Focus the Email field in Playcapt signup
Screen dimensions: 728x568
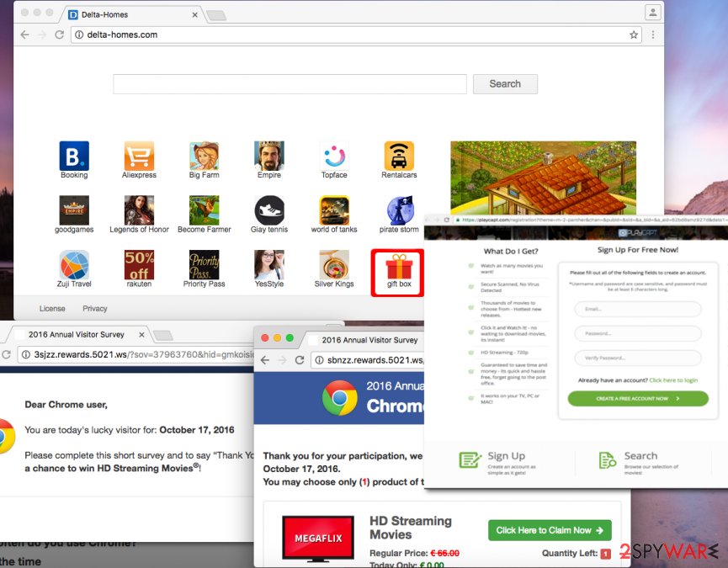point(638,309)
